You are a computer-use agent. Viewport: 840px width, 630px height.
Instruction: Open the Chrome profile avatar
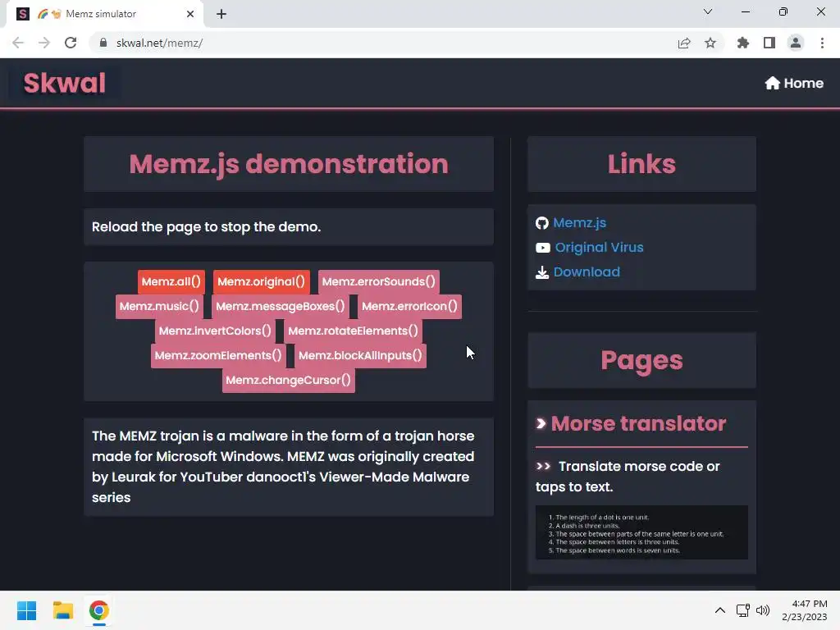pyautogui.click(x=796, y=43)
